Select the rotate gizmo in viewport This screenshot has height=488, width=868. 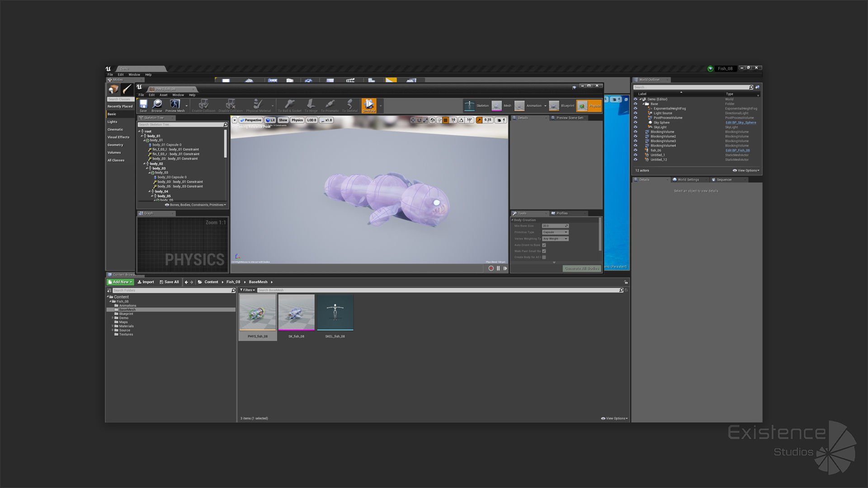coord(419,120)
